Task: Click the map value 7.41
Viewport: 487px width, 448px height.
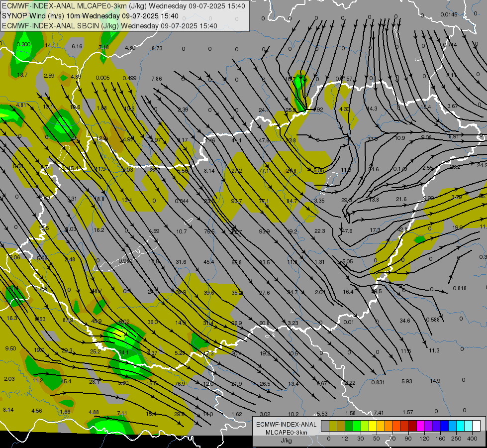Action: 379,413
